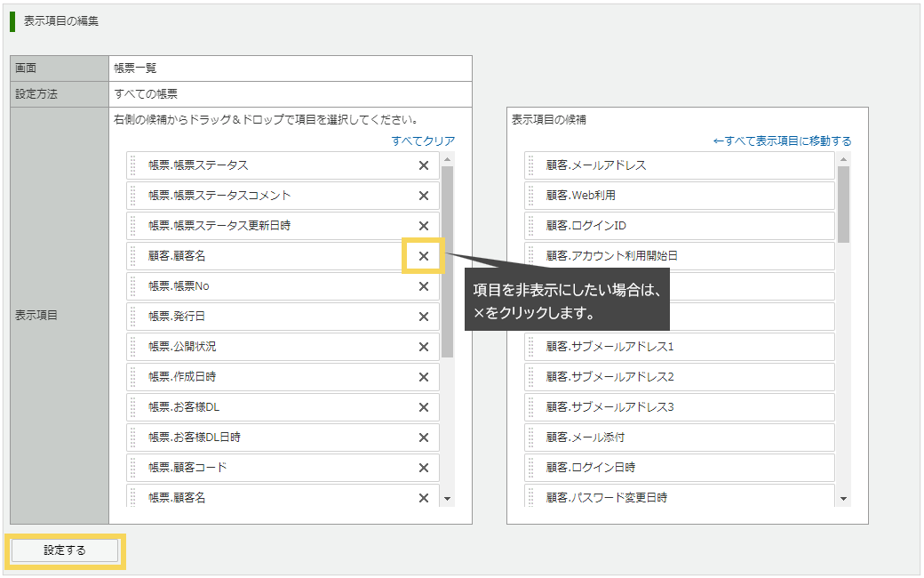Click the down scroll arrow of the left list
The height and width of the screenshot is (578, 924).
(x=449, y=500)
